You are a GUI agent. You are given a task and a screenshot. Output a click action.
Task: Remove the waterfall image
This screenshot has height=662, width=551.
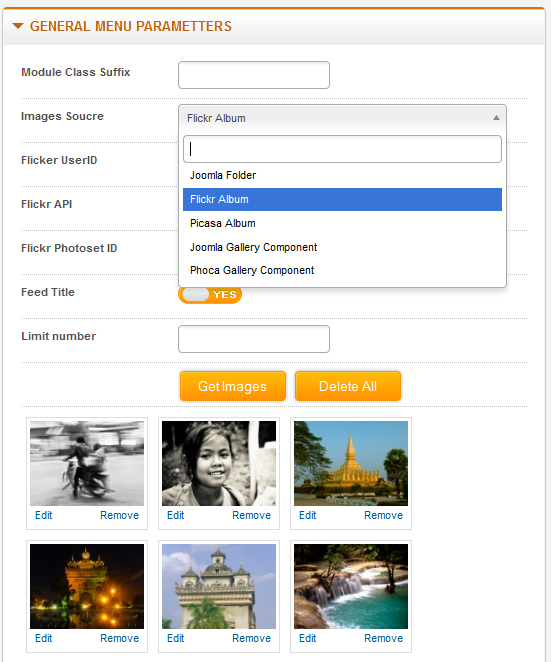[x=383, y=638]
